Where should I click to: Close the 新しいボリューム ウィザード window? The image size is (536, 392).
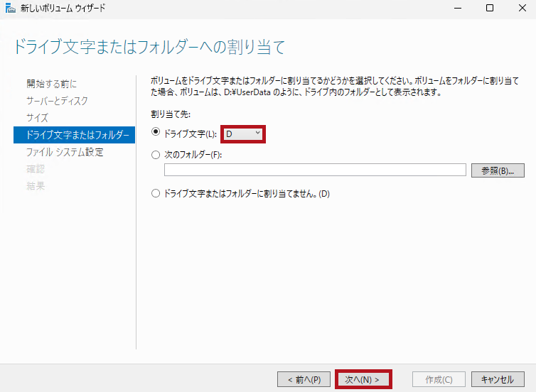521,8
